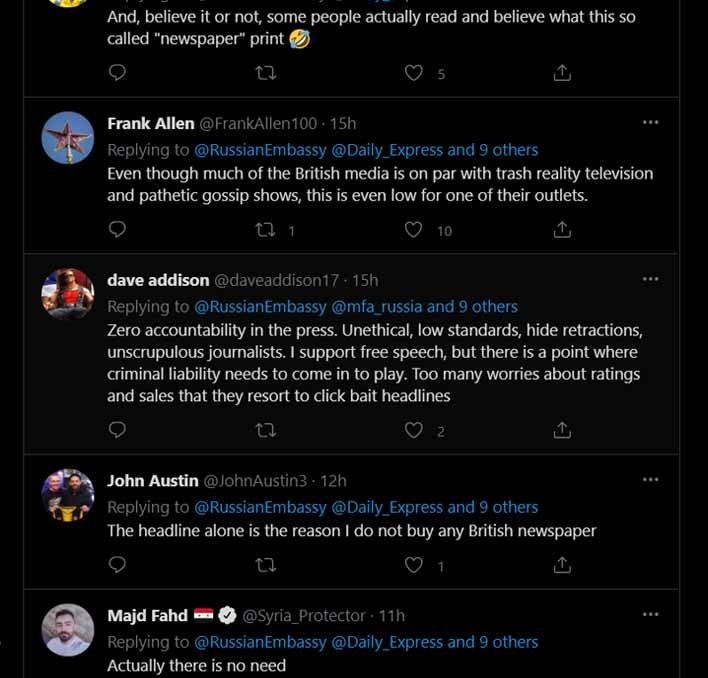Image resolution: width=708 pixels, height=678 pixels.
Task: Share John Austin's tweet
Action: pos(562,565)
